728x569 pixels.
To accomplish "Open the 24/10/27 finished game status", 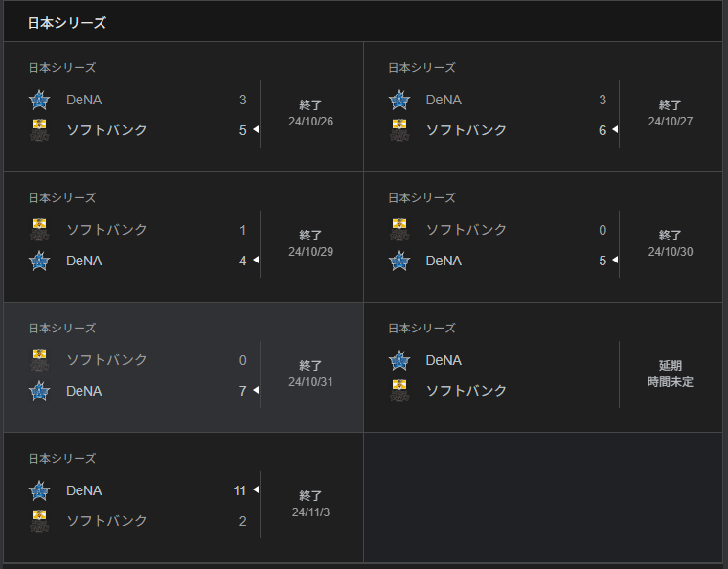I will 670,113.
